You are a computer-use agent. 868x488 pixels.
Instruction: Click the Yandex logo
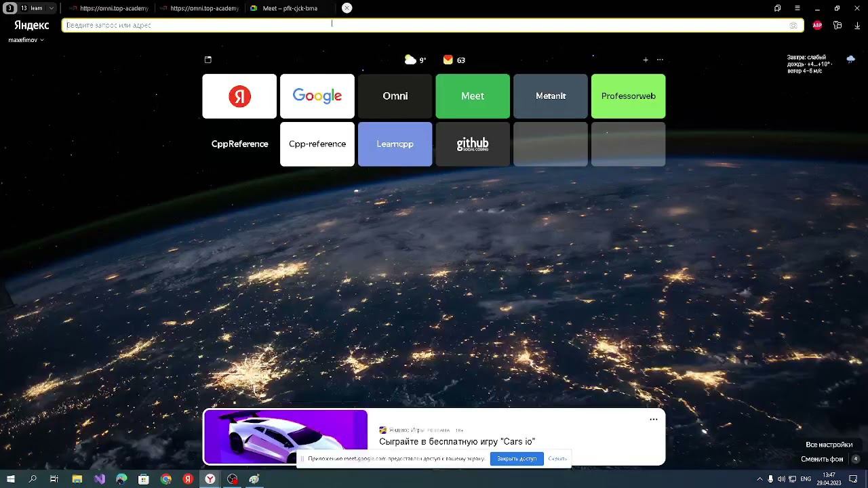click(31, 25)
